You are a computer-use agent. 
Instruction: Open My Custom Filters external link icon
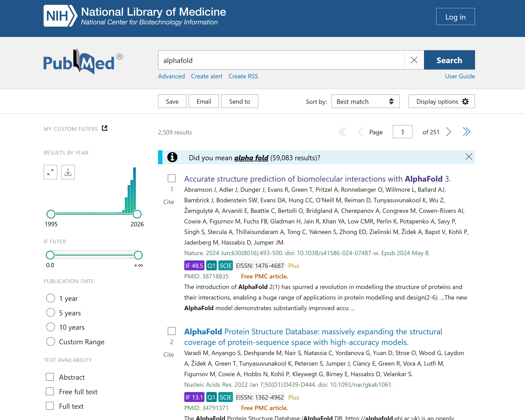tap(105, 128)
